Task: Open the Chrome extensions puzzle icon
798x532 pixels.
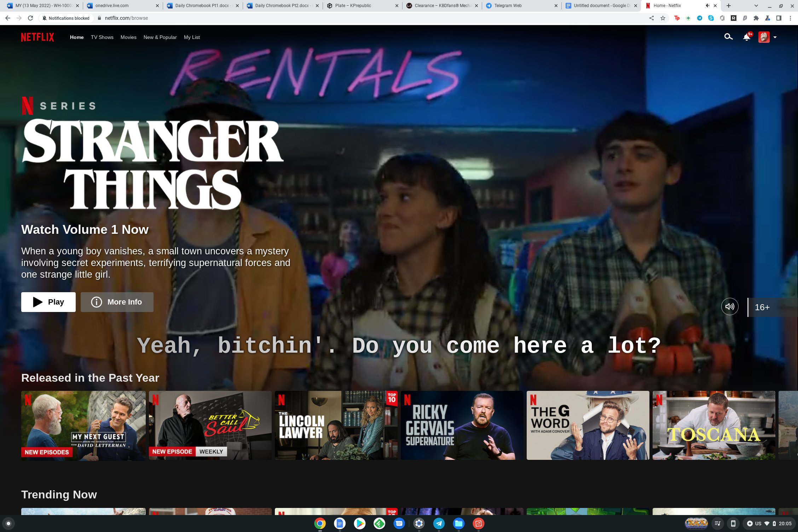Action: 756,18
